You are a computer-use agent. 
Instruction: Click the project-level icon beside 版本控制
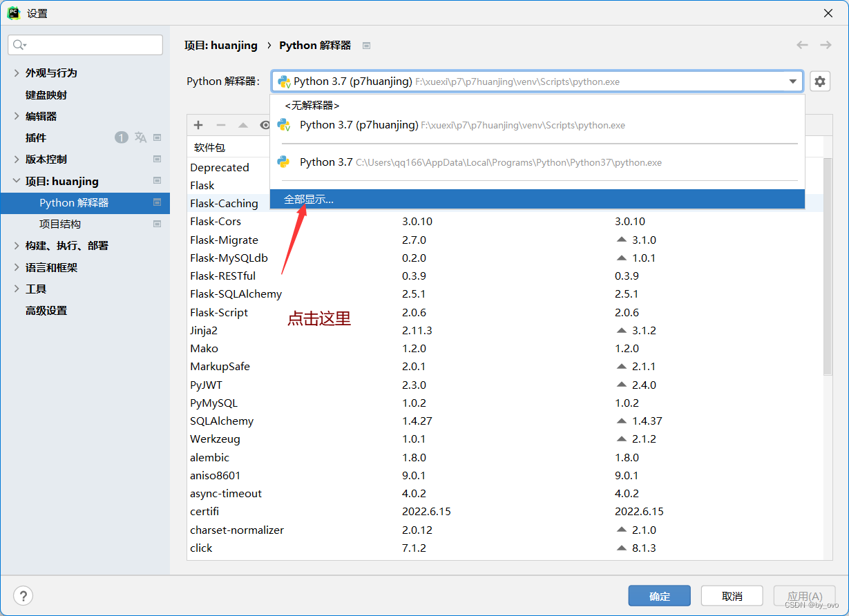(x=157, y=160)
